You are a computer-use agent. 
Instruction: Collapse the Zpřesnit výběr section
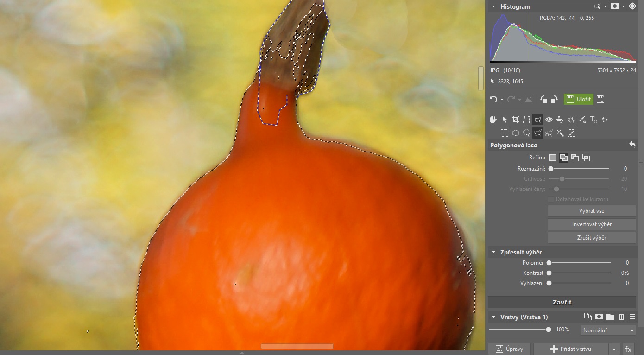[493, 252]
